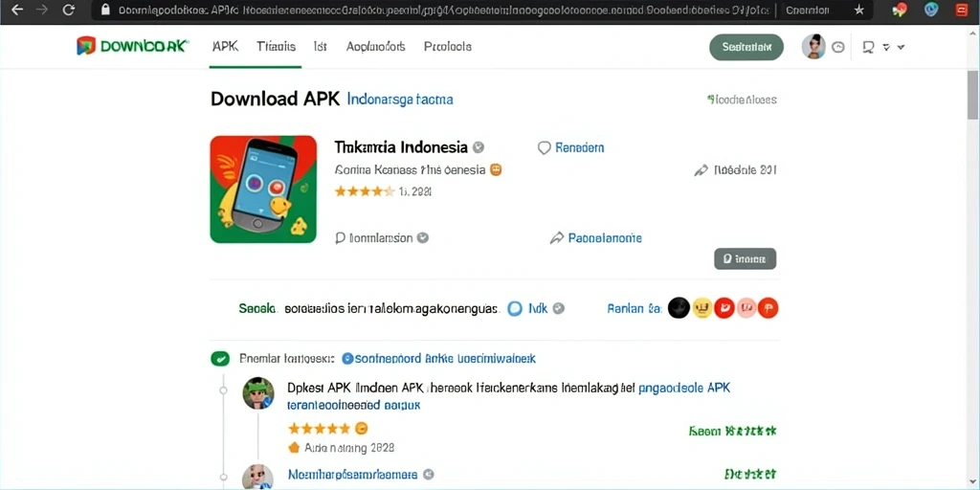Click the star rating under the app title
The image size is (980, 490).
pos(365,191)
